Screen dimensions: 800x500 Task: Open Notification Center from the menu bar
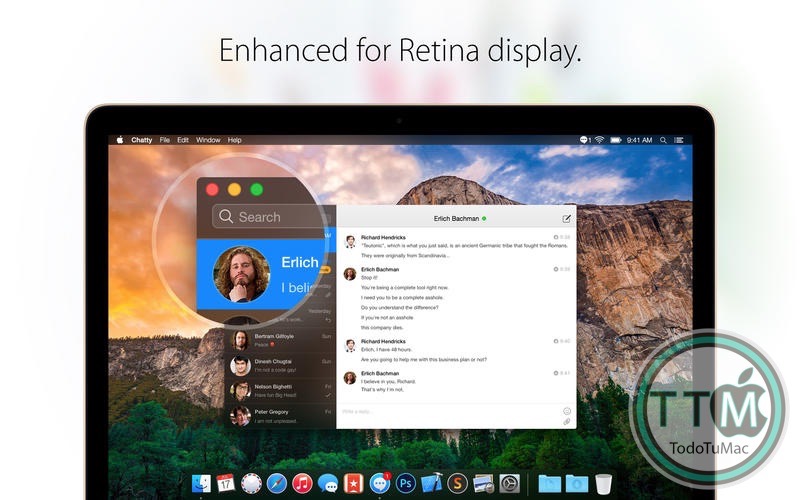pos(679,140)
